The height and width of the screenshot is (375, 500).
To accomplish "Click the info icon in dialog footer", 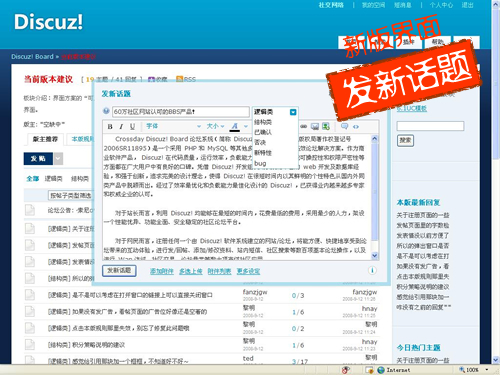I will coord(372,270).
